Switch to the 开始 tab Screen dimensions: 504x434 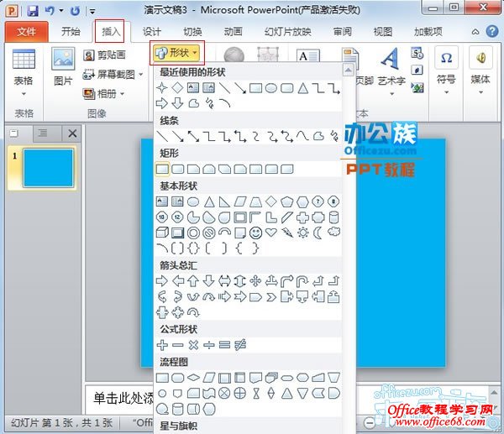coord(71,32)
